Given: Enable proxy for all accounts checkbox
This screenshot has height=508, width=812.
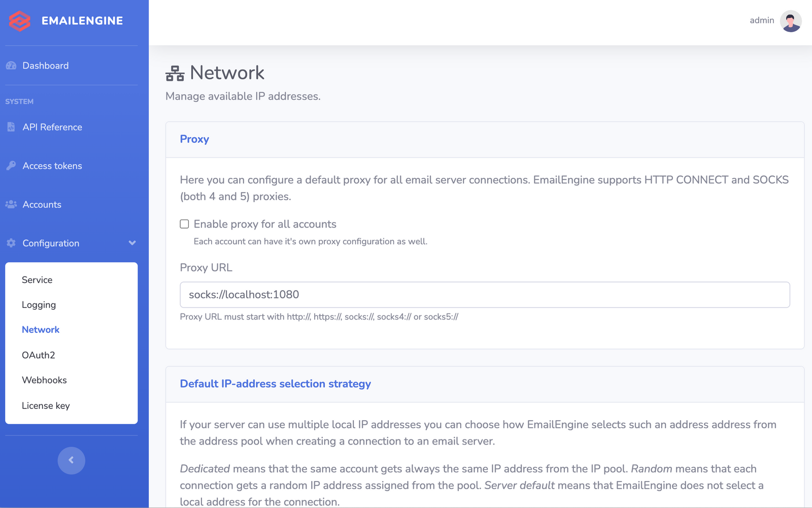Looking at the screenshot, I should (185, 224).
